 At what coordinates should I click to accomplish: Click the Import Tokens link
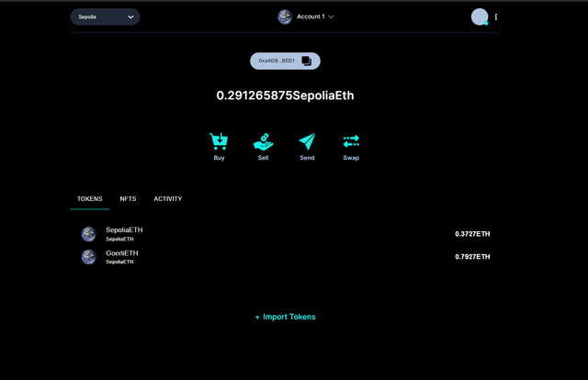pos(285,317)
